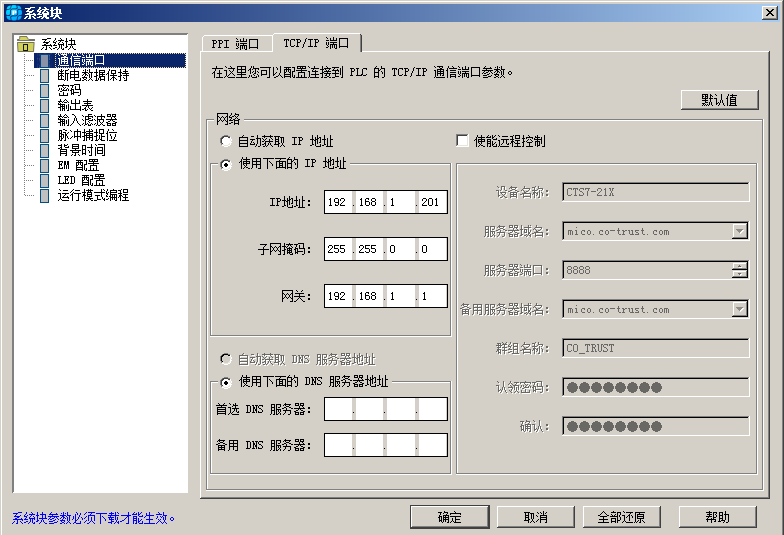Click the icon beside 输出表
The image size is (784, 535).
(44, 106)
